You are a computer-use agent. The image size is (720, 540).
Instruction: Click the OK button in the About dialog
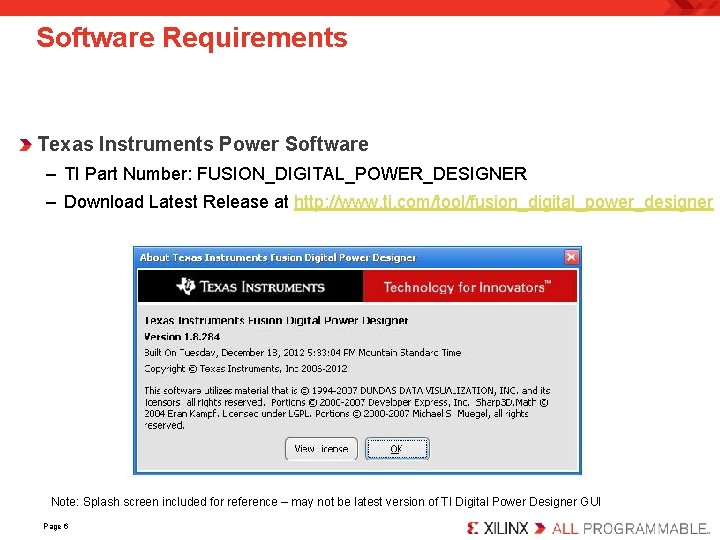pos(397,449)
